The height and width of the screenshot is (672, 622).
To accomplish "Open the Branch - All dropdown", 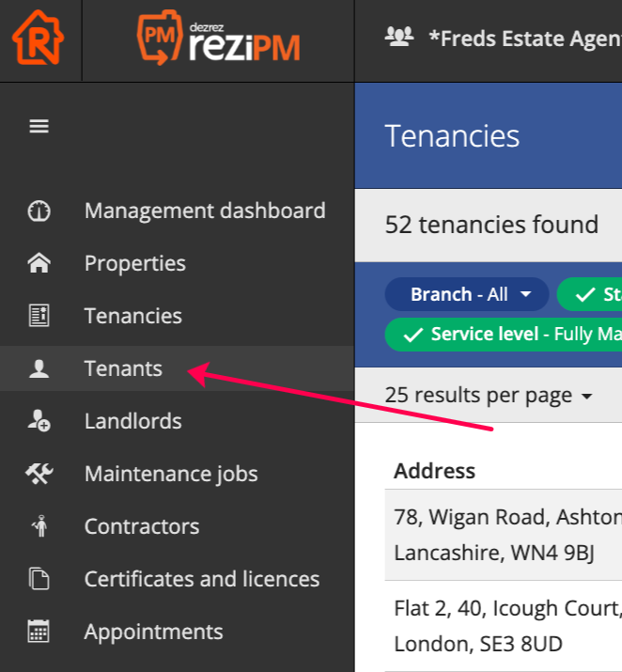I will click(x=466, y=294).
